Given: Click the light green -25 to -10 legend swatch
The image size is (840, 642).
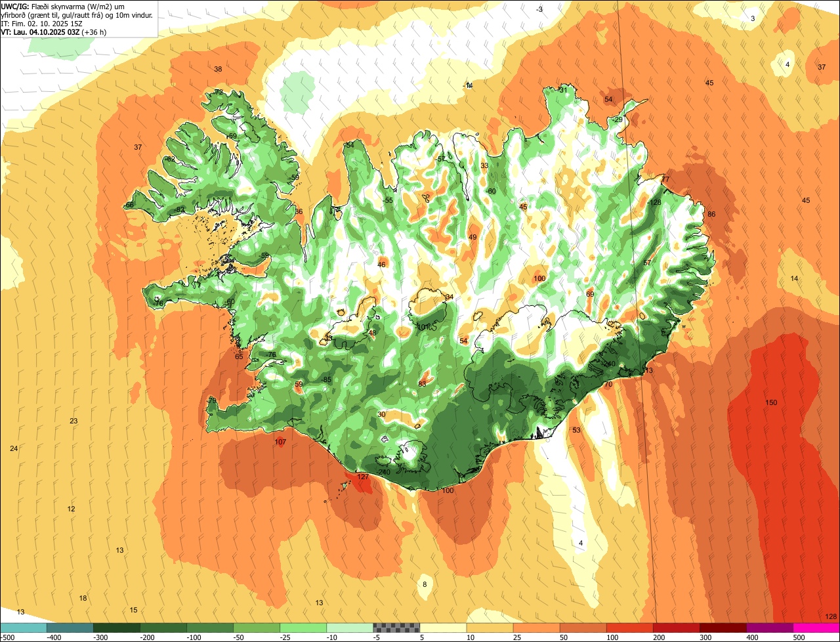Looking at the screenshot, I should (303, 628).
